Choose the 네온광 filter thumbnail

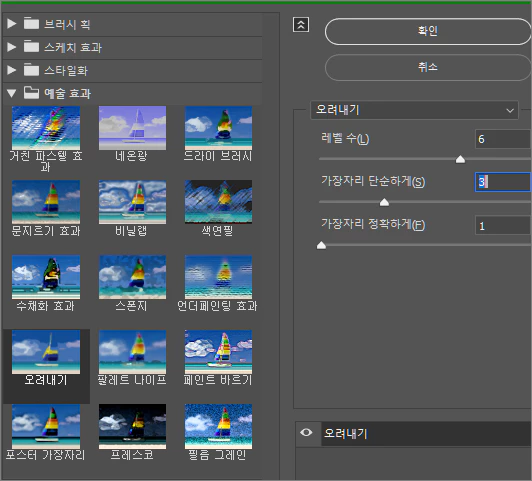132,128
